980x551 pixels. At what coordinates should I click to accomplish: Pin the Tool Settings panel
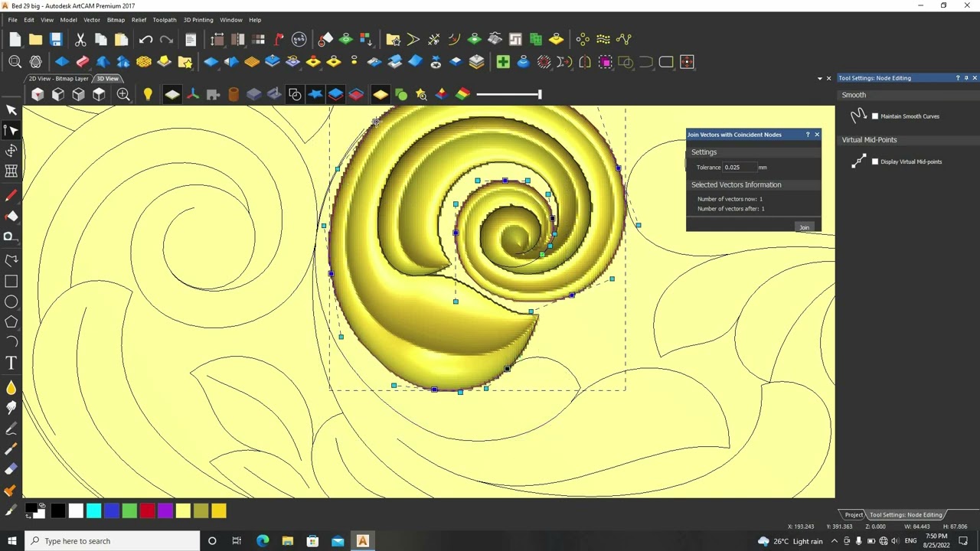(966, 78)
